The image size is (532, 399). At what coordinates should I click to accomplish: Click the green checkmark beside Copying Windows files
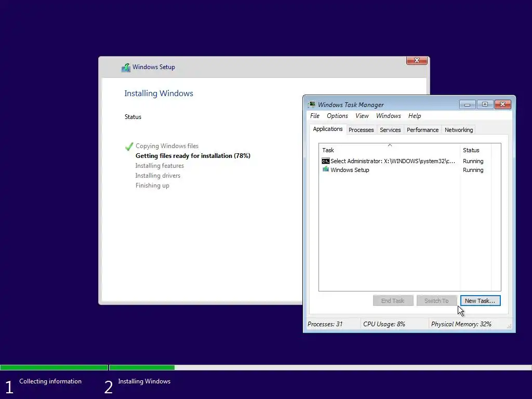pyautogui.click(x=129, y=146)
